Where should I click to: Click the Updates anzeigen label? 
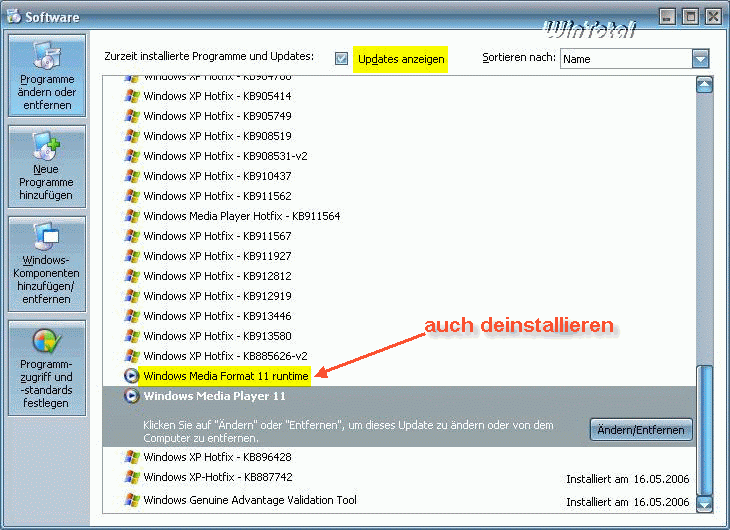click(x=401, y=59)
